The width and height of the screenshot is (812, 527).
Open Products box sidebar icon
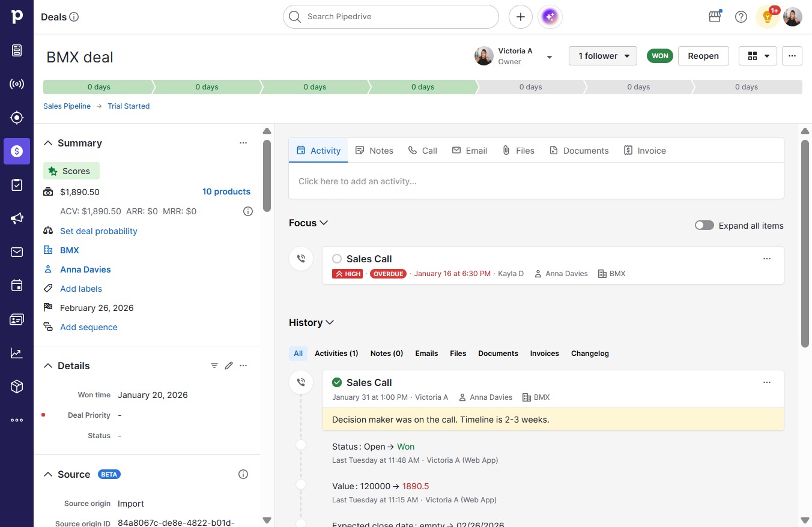[17, 387]
